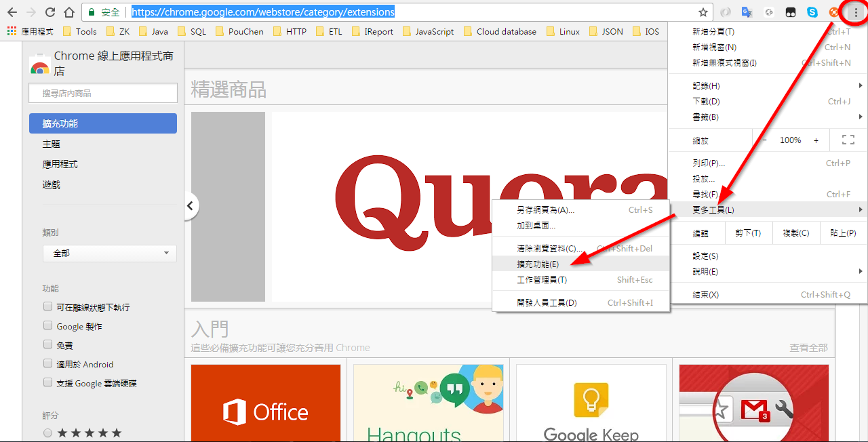This screenshot has width=868, height=442.
Task: Click the browser forward arrow
Action: click(x=31, y=12)
